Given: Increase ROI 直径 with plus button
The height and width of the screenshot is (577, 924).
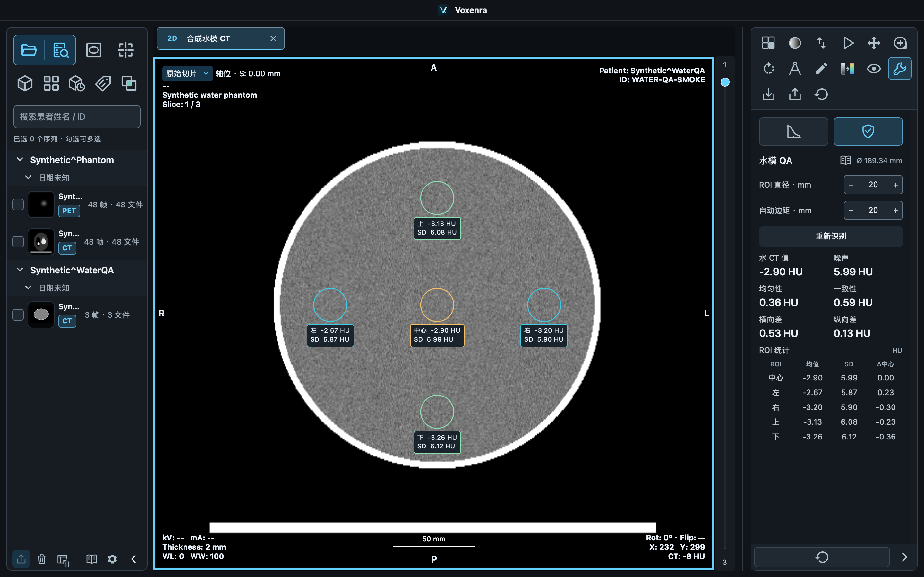Looking at the screenshot, I should pos(895,185).
